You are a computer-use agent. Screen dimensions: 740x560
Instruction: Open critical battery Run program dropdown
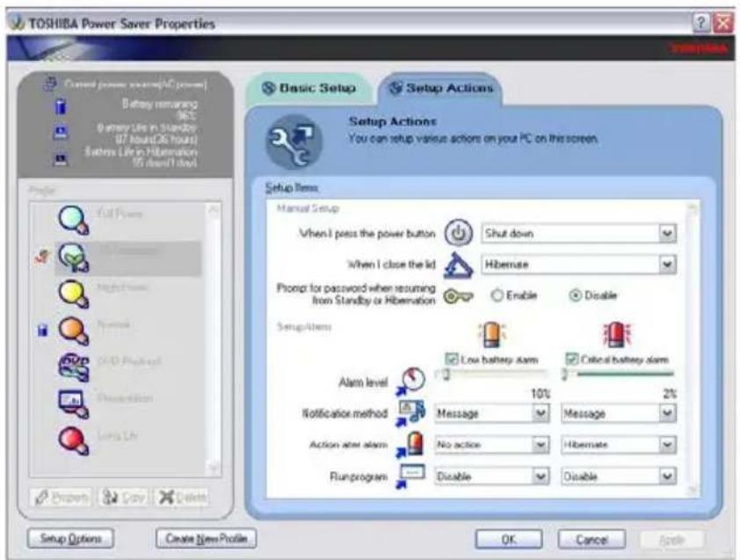click(619, 476)
